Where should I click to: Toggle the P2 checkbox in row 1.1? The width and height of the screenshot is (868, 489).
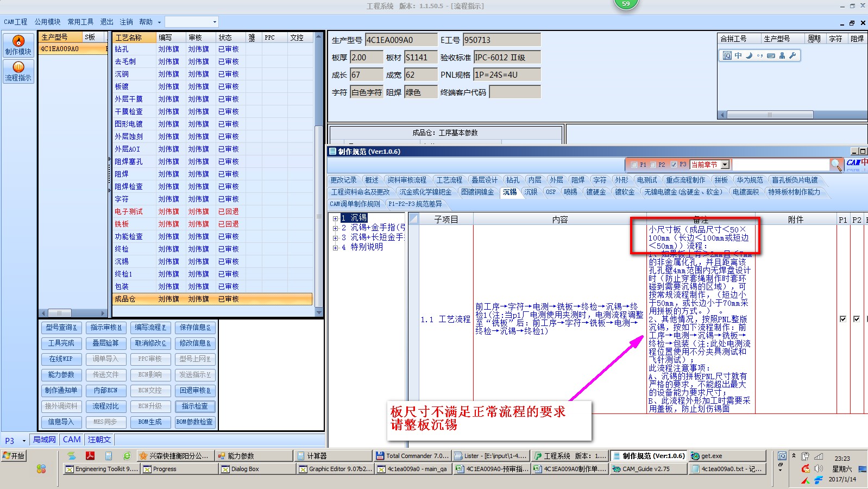(x=857, y=319)
